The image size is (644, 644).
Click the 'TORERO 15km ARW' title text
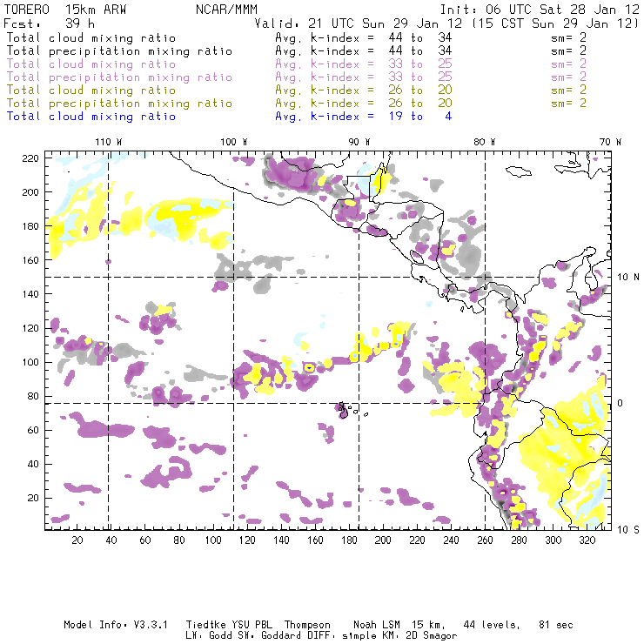tap(65, 10)
